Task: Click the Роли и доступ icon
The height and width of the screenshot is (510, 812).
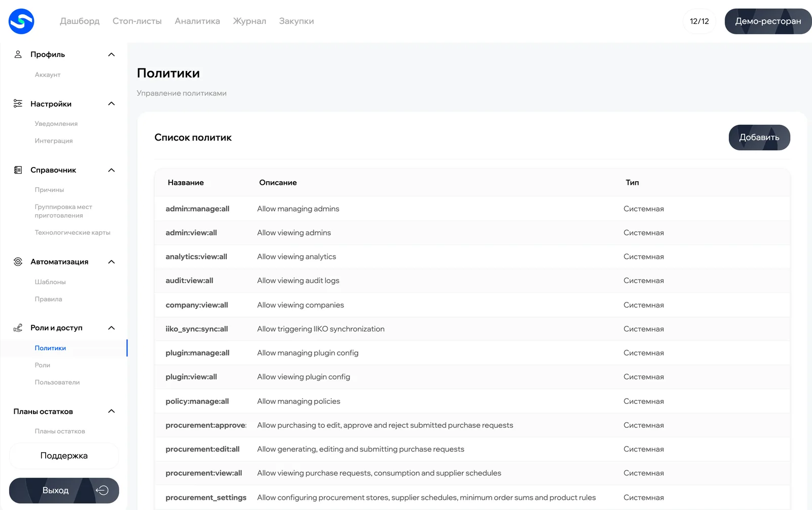Action: point(18,328)
